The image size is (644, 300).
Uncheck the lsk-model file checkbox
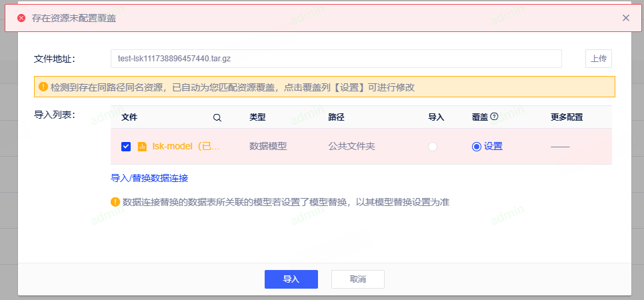point(126,147)
